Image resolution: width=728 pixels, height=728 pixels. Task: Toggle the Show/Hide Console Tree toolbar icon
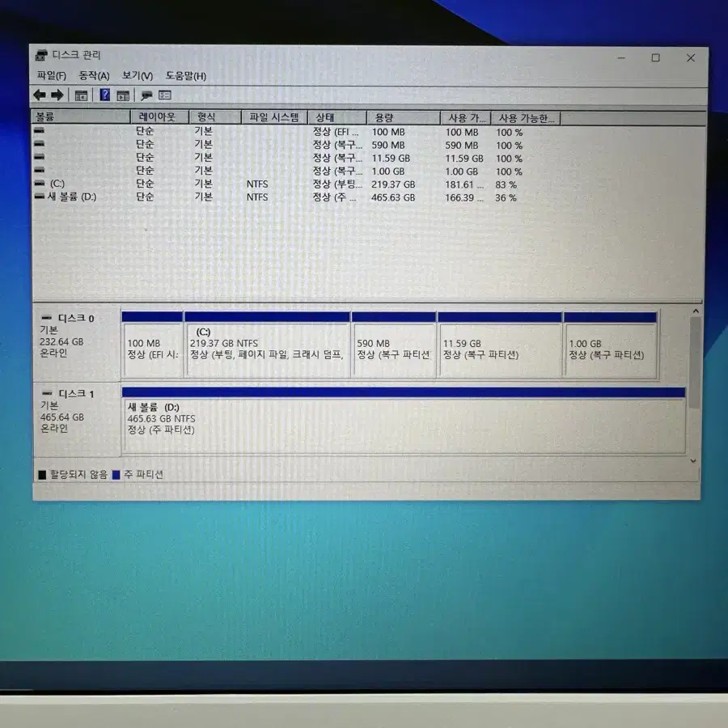81,95
